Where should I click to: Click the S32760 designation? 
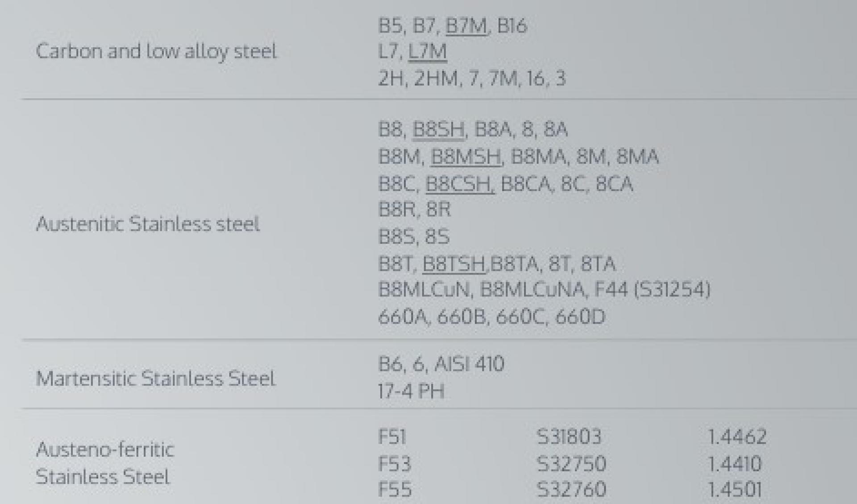(571, 489)
